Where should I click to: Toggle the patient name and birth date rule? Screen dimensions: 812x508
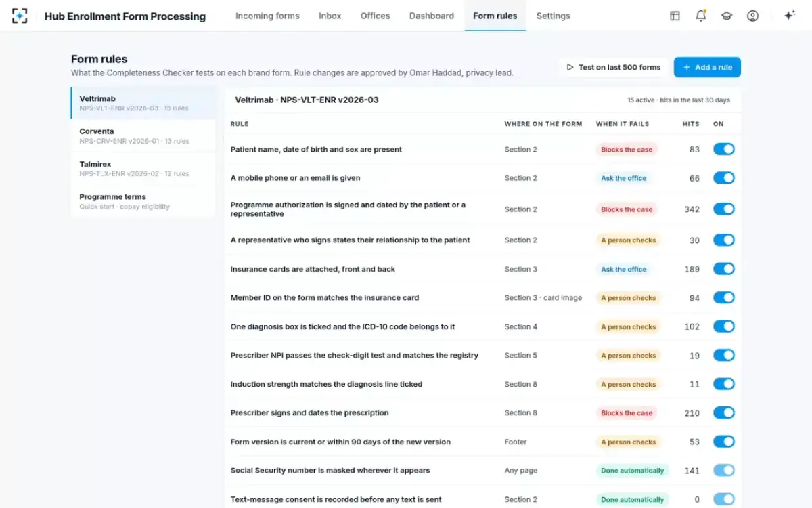723,149
